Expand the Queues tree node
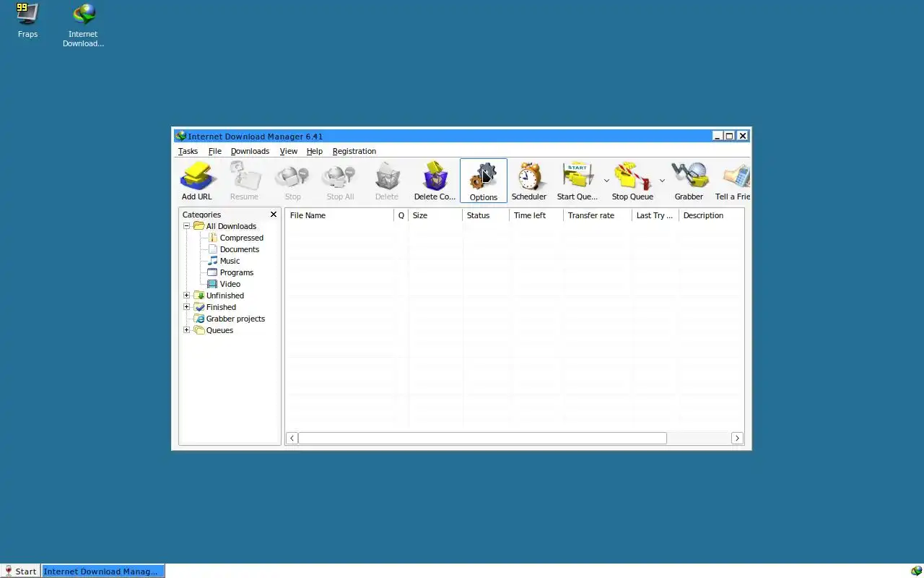 (186, 330)
